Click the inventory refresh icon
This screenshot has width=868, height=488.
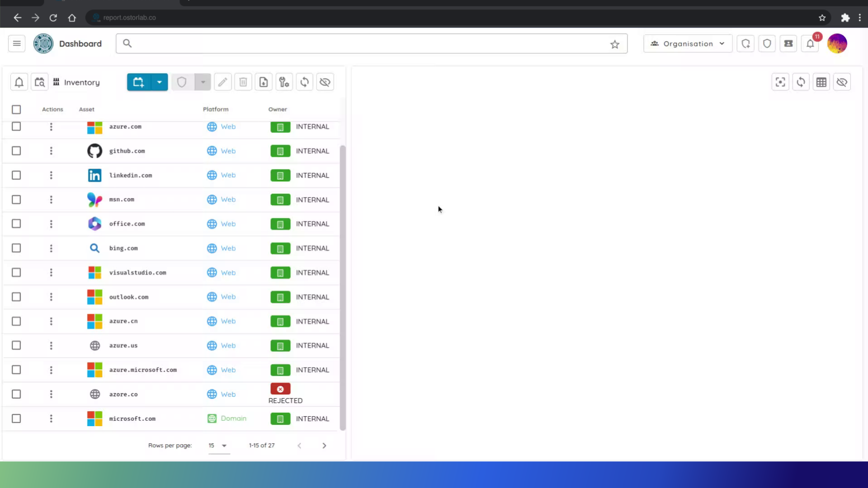point(305,82)
